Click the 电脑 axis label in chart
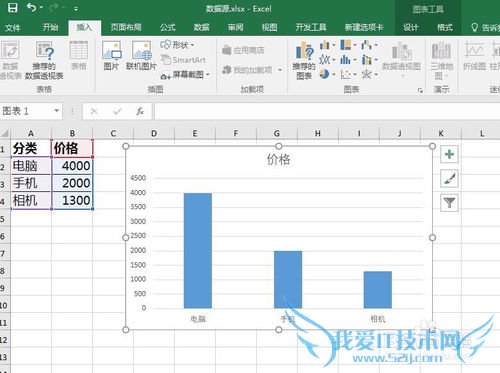This screenshot has width=500, height=373. [198, 319]
